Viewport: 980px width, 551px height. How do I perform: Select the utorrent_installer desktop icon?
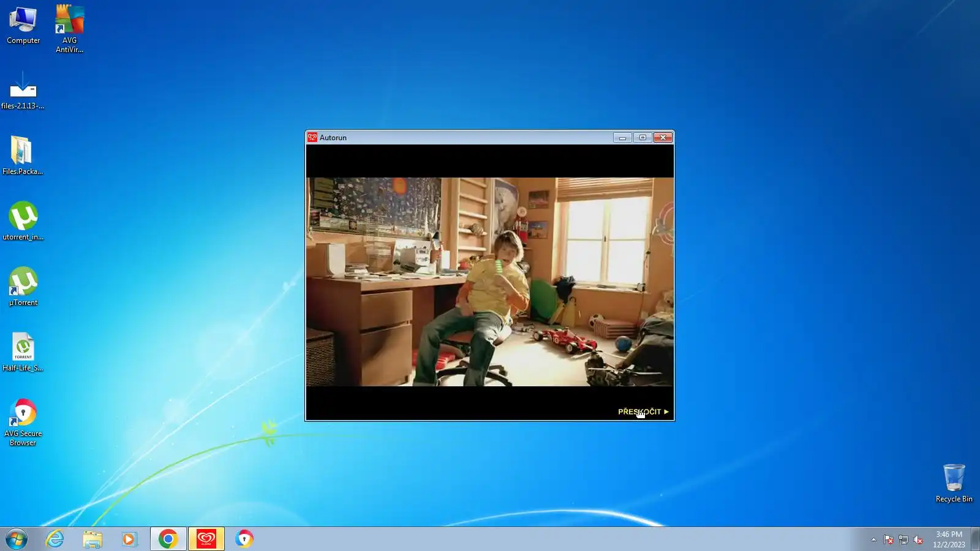pyautogui.click(x=23, y=221)
